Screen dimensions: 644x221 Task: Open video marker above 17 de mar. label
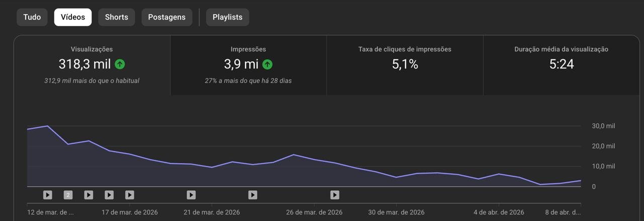[130, 195]
